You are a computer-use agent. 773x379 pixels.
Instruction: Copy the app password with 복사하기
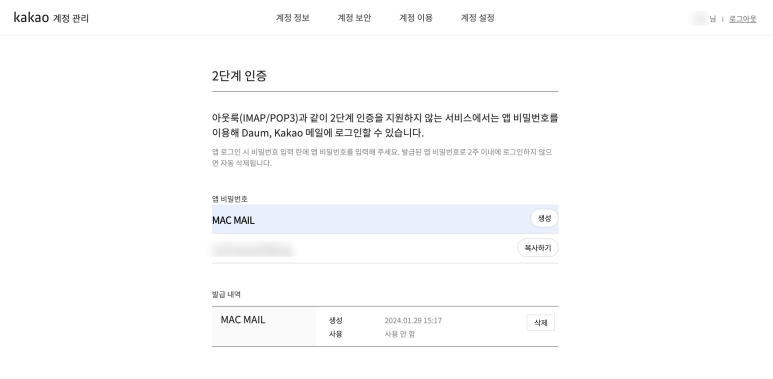tap(537, 248)
